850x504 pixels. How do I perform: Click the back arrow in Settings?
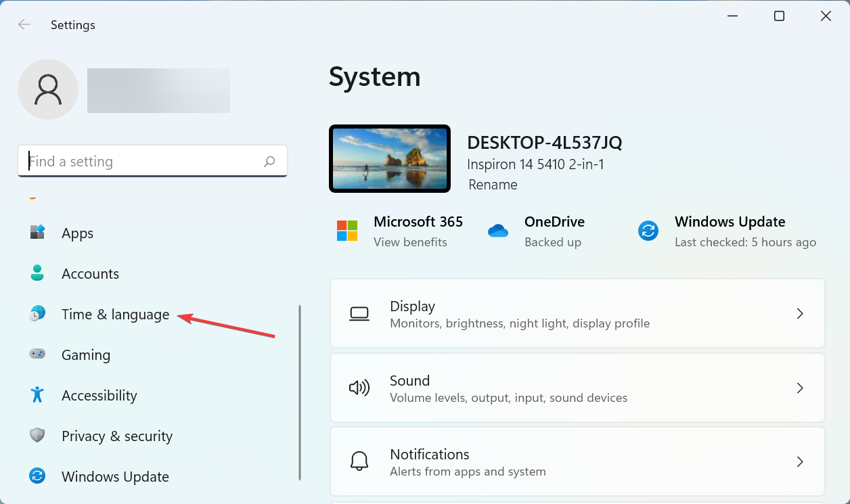(24, 24)
